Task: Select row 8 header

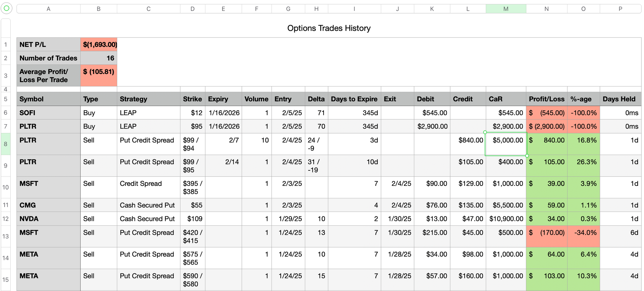Action: (5, 144)
